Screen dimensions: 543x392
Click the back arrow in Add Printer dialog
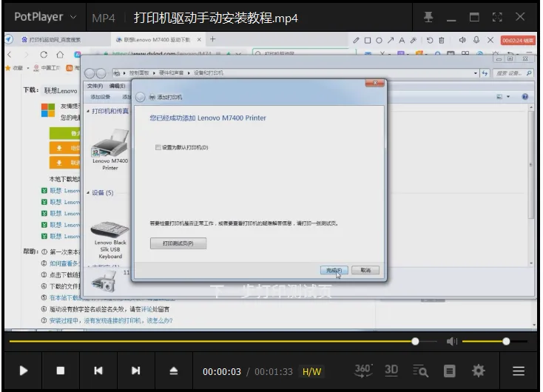[x=141, y=98]
